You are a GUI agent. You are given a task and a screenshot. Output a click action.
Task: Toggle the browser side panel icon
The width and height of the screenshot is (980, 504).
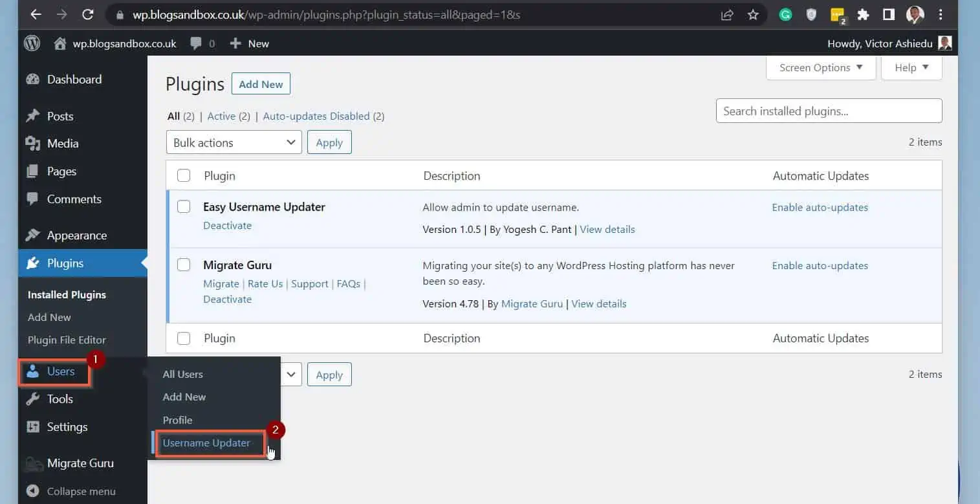coord(889,14)
